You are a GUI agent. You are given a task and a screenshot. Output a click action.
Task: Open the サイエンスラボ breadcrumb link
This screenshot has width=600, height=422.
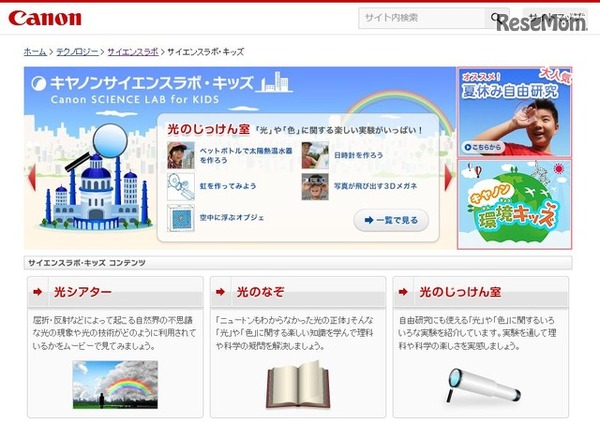pyautogui.click(x=133, y=52)
